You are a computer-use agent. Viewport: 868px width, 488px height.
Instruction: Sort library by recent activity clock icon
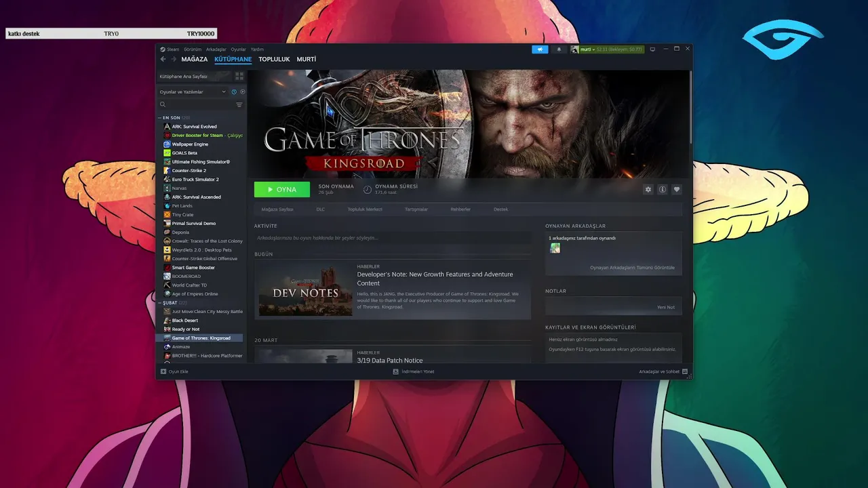[234, 91]
